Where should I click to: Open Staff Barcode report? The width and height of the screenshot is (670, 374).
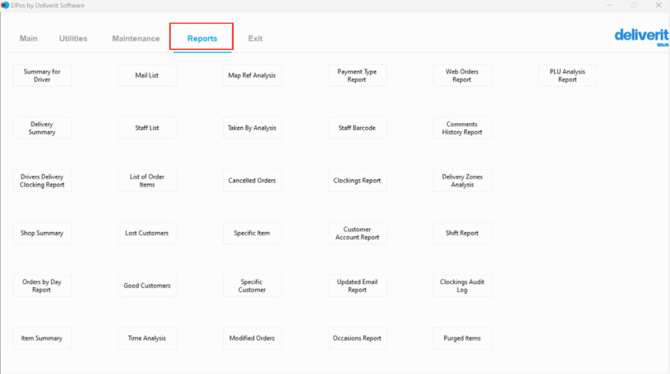click(x=357, y=128)
